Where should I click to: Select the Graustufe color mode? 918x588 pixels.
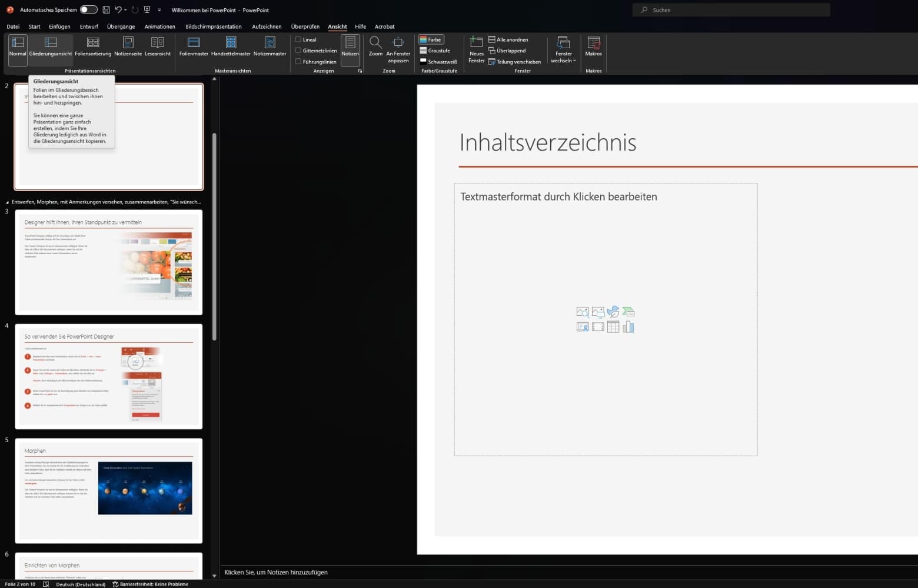[434, 51]
